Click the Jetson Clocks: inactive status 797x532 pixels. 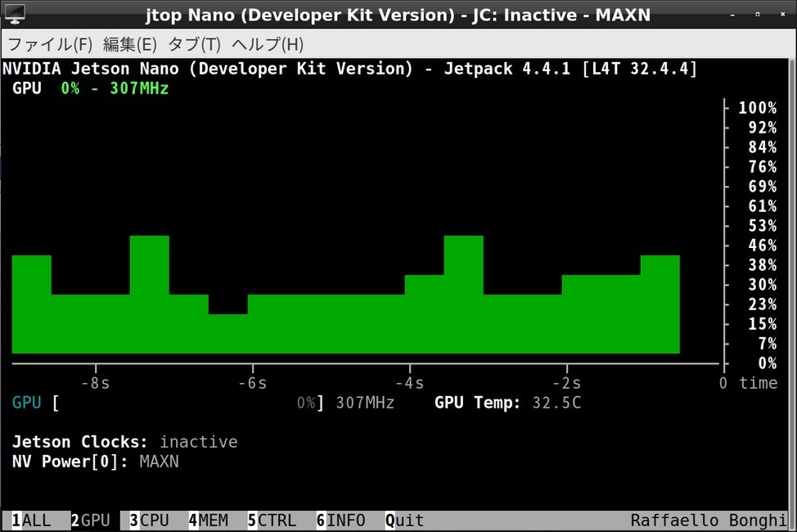(x=125, y=441)
